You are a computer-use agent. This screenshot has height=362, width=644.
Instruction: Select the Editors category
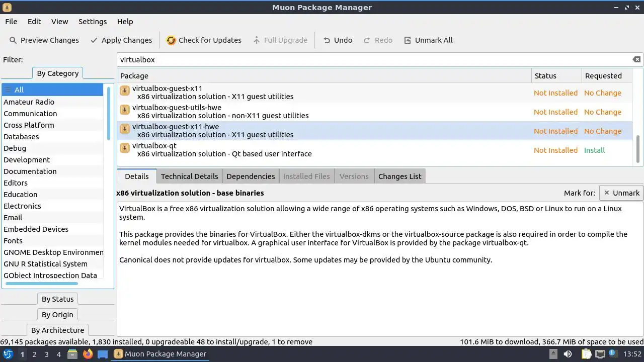tap(53, 183)
